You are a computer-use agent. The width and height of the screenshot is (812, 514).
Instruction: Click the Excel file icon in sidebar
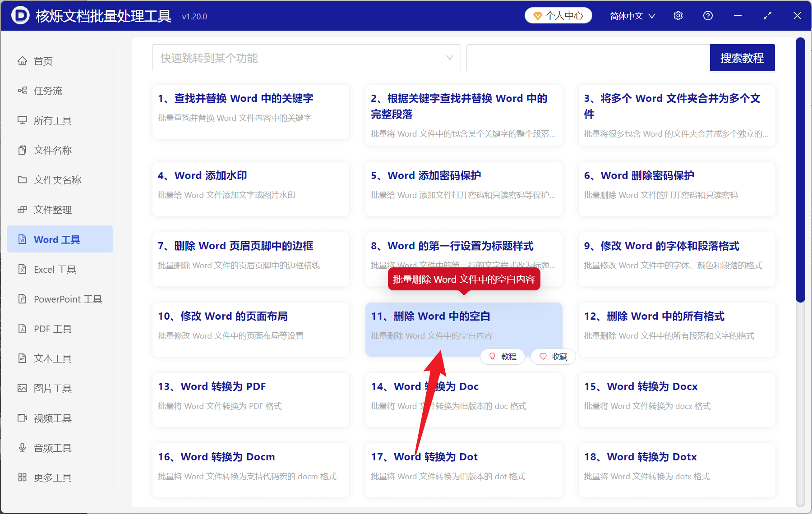tap(22, 269)
